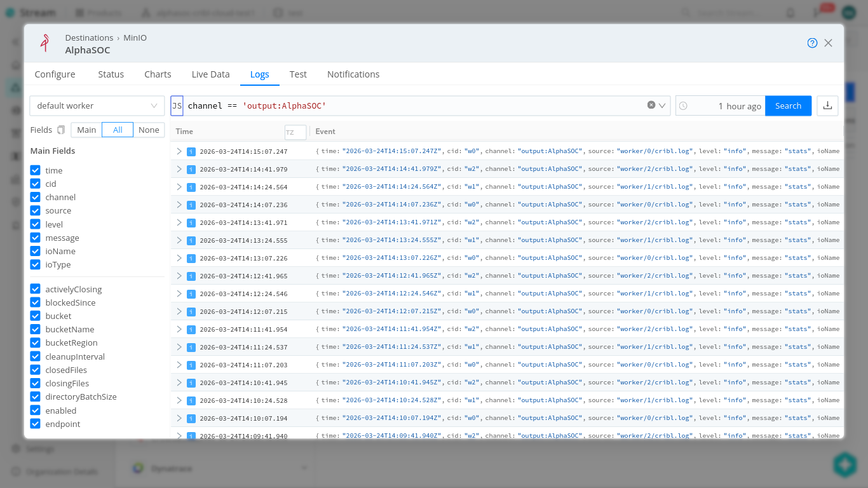Click the JS expression mode icon

coord(177,106)
